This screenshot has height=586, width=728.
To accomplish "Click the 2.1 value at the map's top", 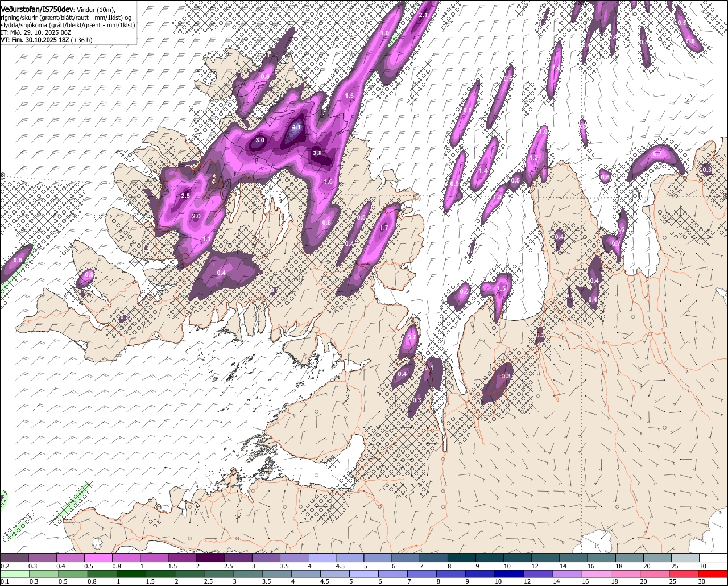I will [x=423, y=15].
